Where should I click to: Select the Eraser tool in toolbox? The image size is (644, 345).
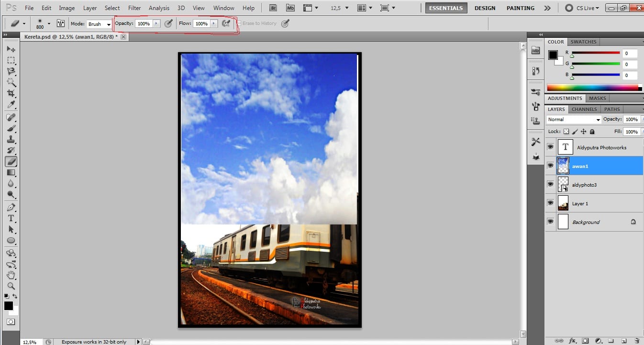(x=11, y=162)
